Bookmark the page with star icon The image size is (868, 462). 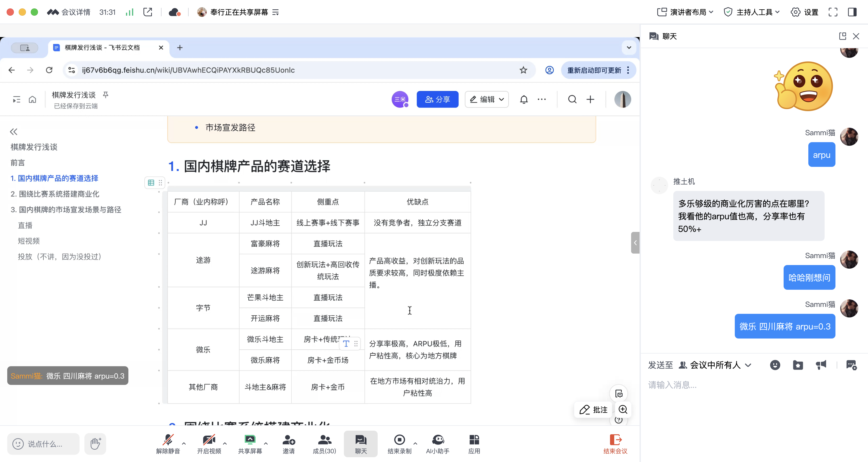click(523, 70)
